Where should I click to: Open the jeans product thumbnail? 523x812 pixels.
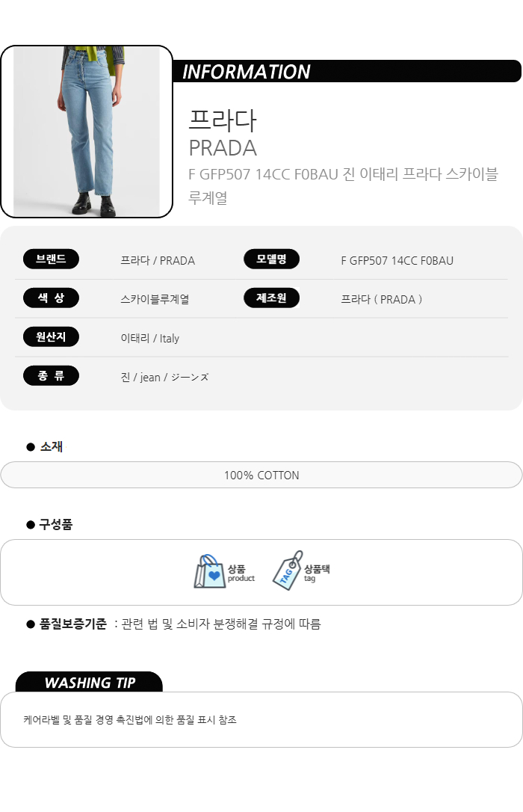coord(87,132)
